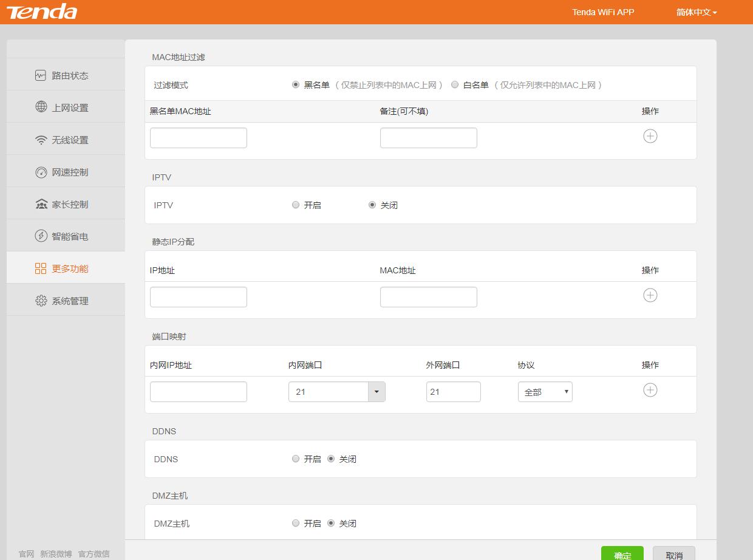
Task: Click the speedometer icon for 网速控制
Action: 41,172
